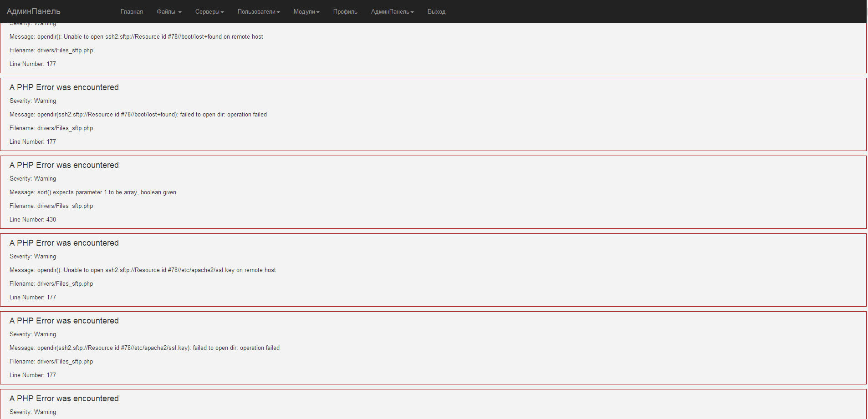This screenshot has width=868, height=419.
Task: Click Line Number 177 under ssl.key failed message
Action: tap(33, 375)
